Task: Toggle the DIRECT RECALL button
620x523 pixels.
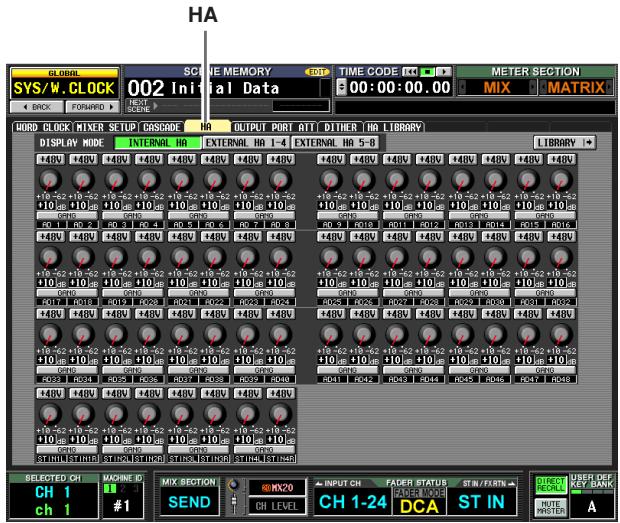Action: coord(550,485)
